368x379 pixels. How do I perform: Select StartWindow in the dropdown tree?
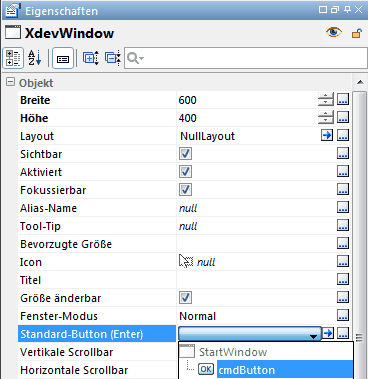coord(233,352)
